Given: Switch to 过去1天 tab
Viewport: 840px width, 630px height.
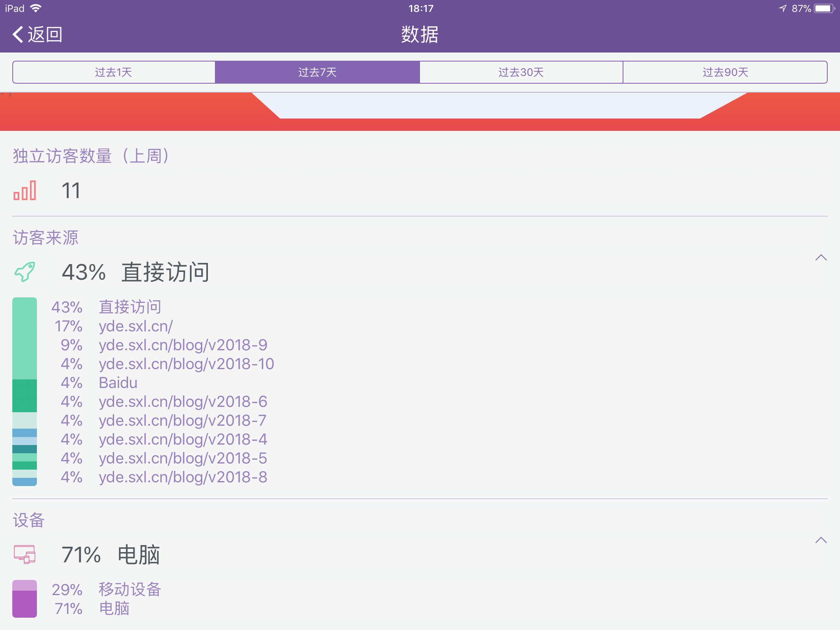Looking at the screenshot, I should (x=114, y=72).
